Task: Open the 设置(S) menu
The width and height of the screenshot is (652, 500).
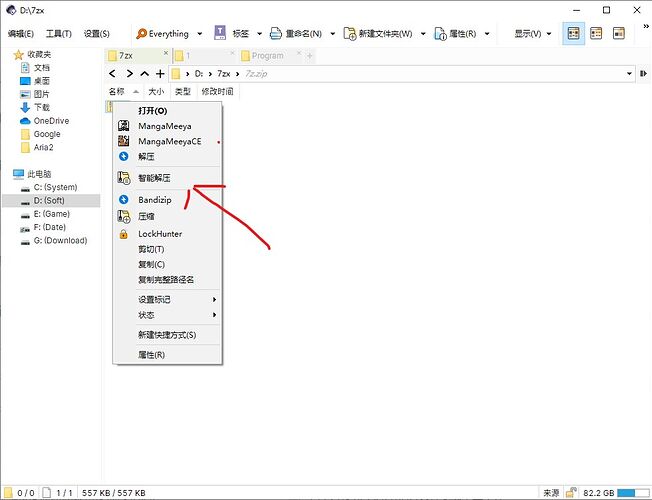Action: tap(96, 34)
